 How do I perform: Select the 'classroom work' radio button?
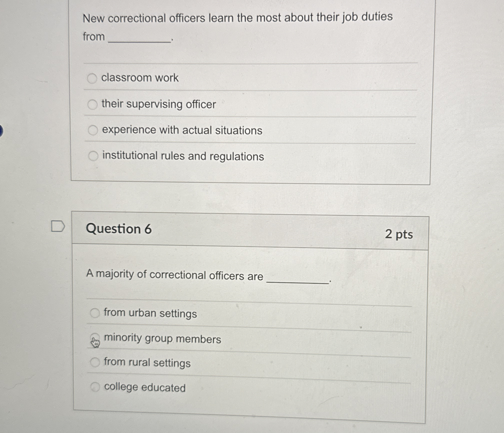pyautogui.click(x=92, y=78)
